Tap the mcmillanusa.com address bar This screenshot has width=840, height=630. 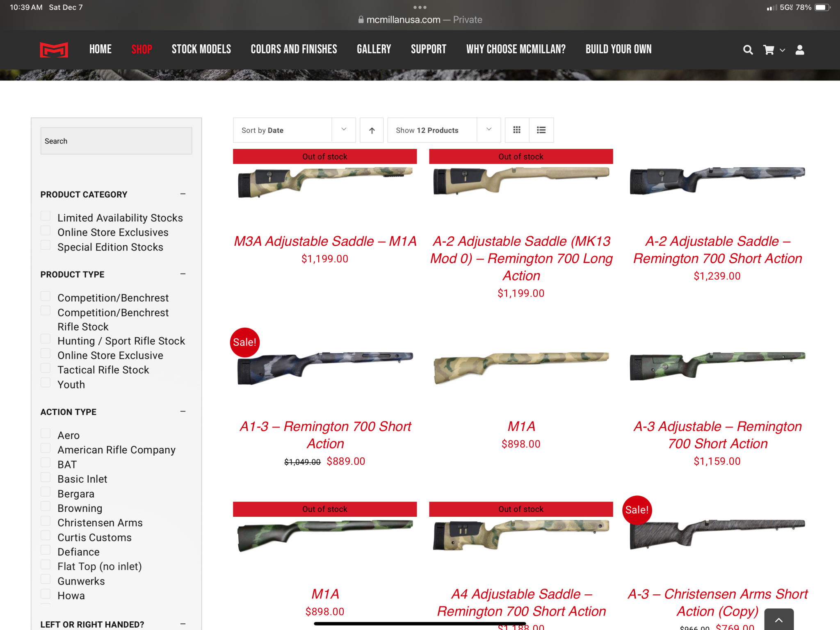420,20
